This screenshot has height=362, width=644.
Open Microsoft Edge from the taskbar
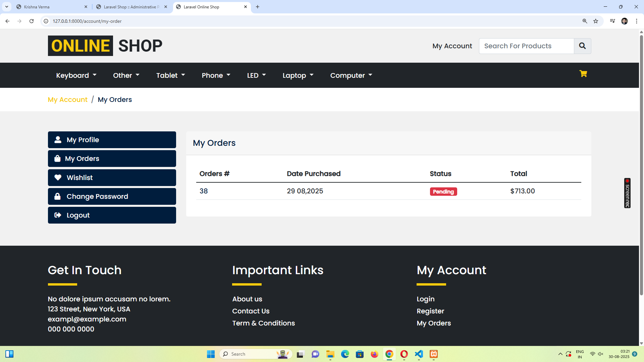tap(345, 354)
